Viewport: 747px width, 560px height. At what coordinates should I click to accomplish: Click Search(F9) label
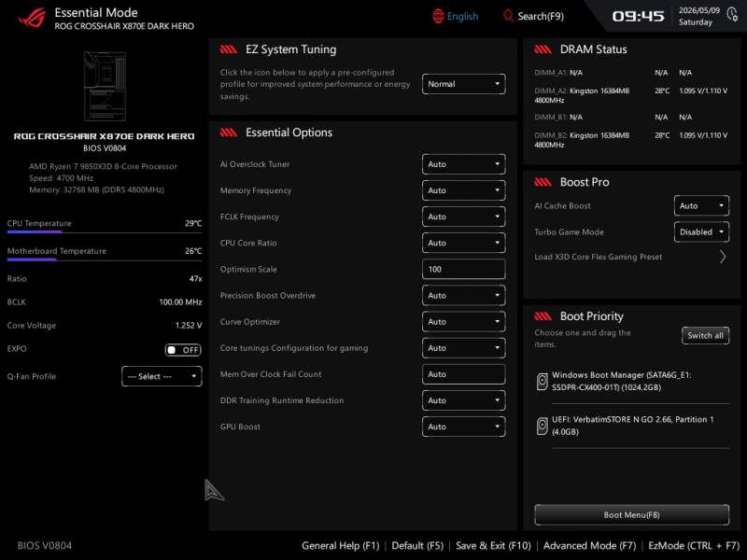541,16
